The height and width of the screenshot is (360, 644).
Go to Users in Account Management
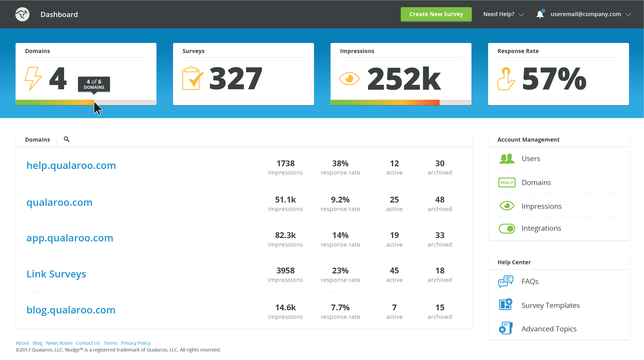[531, 158]
